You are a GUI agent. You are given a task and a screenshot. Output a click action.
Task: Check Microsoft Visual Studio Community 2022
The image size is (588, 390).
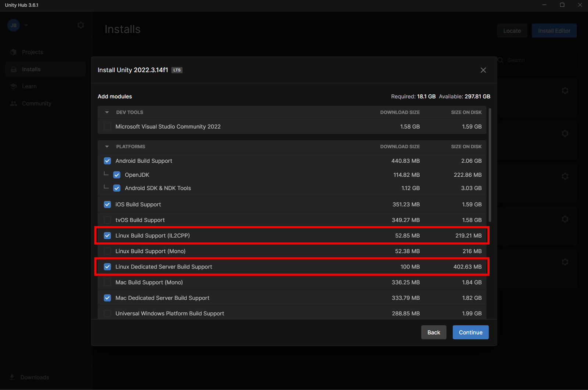click(x=107, y=127)
